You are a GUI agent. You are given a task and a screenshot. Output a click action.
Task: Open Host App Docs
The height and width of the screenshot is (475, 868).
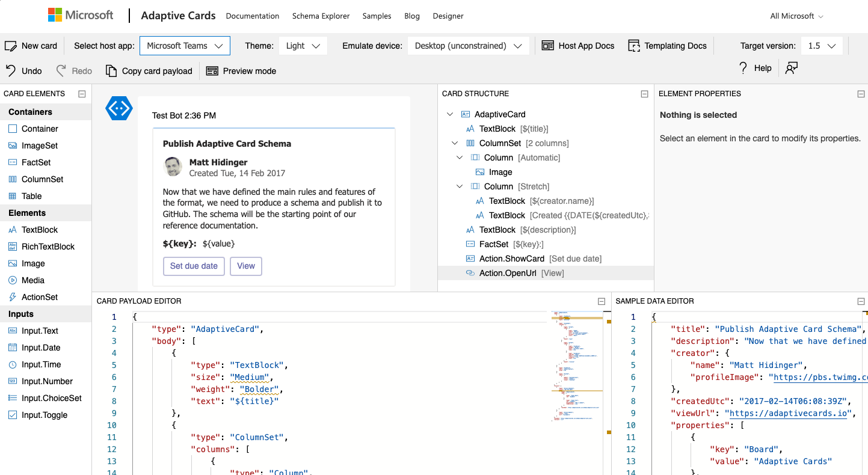point(578,46)
